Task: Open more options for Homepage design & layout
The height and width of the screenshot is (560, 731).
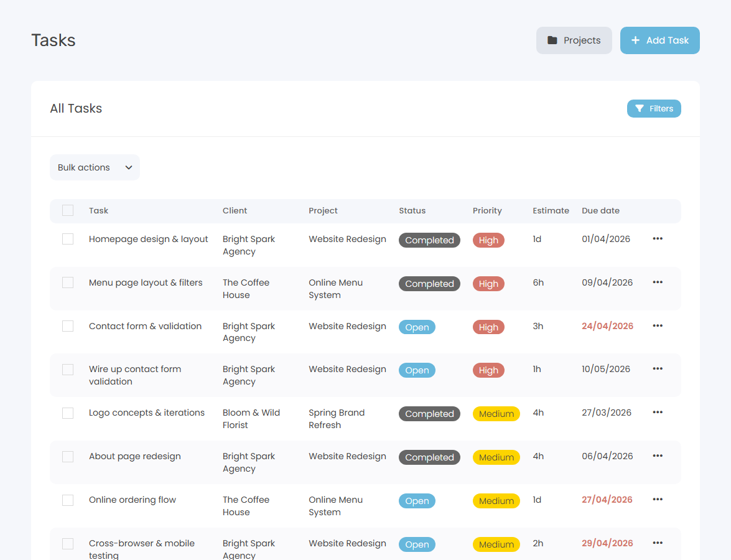Action: click(x=658, y=239)
